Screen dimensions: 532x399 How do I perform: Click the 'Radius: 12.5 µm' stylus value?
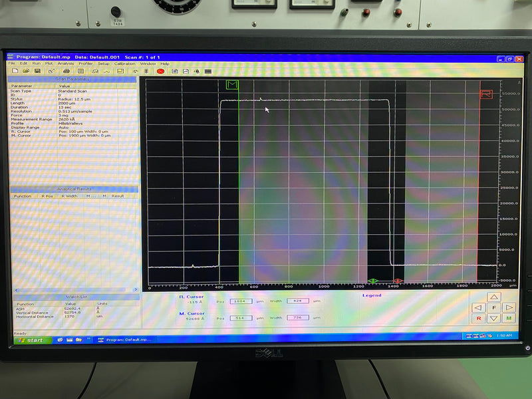coord(74,99)
